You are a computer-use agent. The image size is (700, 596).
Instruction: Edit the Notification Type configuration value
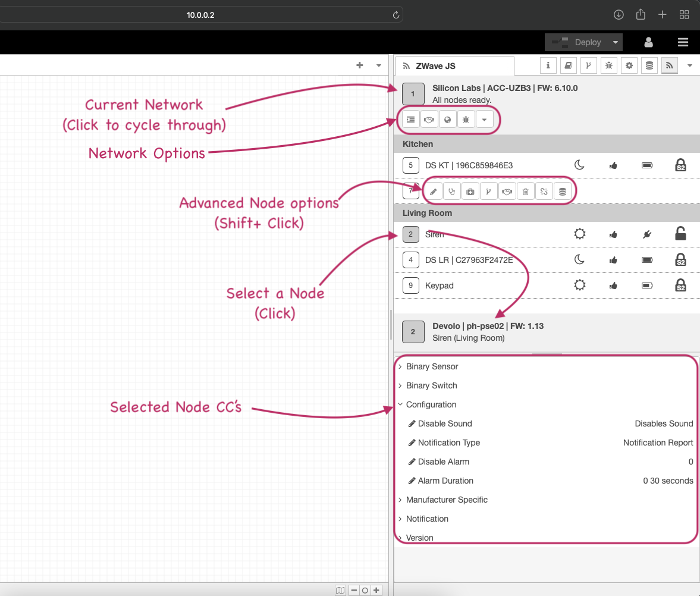point(412,443)
